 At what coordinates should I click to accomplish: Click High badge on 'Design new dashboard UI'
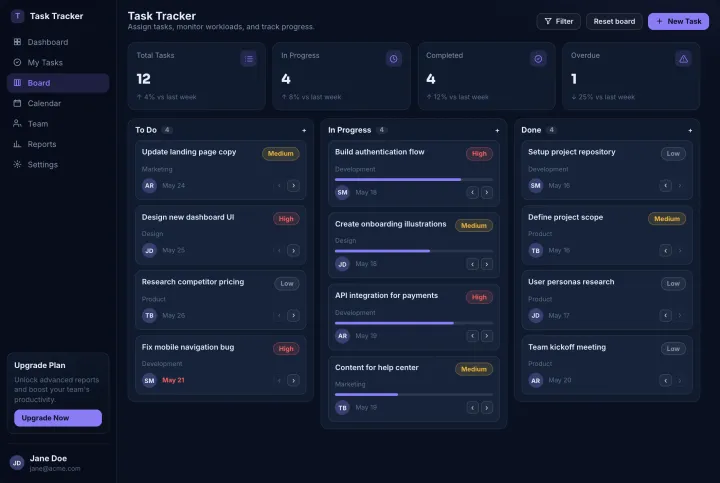click(x=286, y=219)
